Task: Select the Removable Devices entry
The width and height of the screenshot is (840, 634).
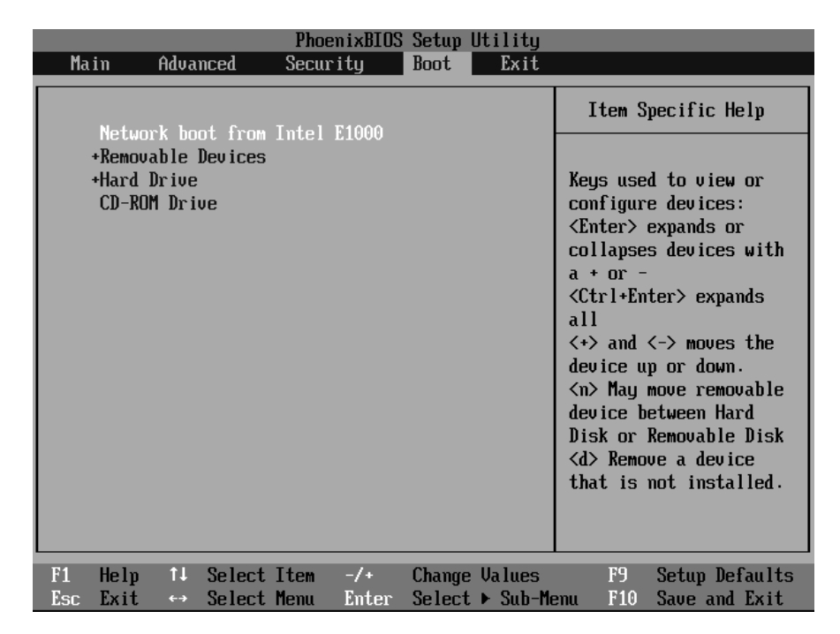Action: click(x=183, y=158)
